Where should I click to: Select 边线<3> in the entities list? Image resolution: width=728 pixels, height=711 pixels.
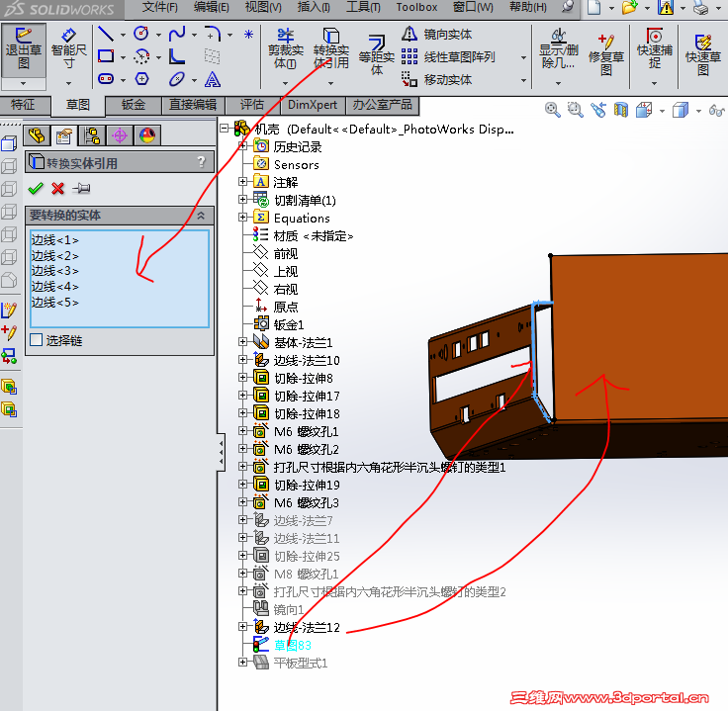54,271
